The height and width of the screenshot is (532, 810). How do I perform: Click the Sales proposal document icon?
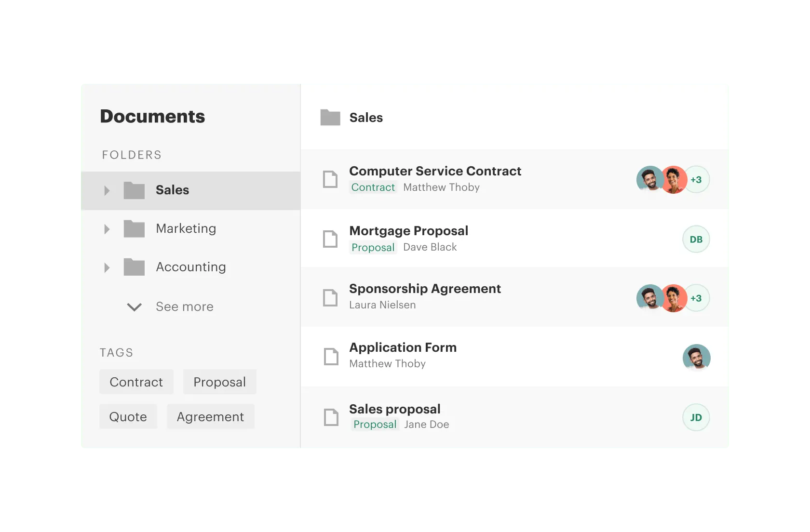point(331,417)
